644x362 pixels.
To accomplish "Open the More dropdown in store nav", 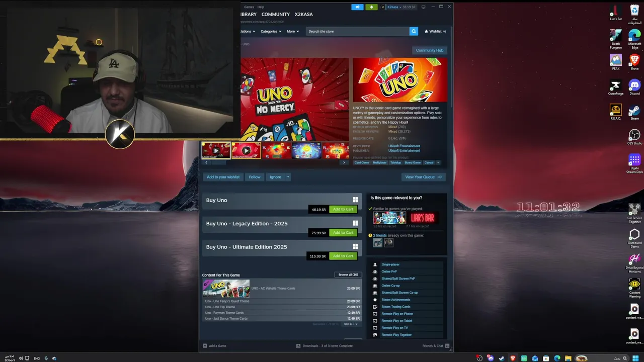I will click(x=293, y=31).
